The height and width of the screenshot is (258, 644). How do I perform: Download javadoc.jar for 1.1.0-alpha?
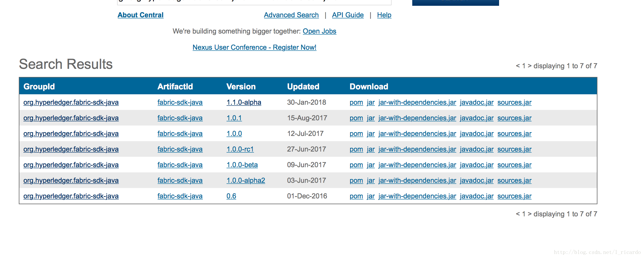click(x=476, y=102)
